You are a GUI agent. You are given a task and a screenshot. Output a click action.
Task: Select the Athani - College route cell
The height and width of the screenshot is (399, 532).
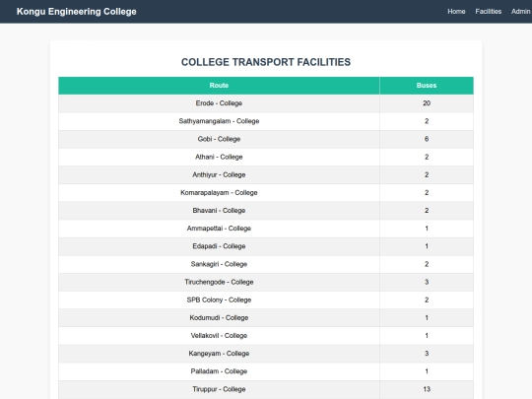[x=219, y=157]
